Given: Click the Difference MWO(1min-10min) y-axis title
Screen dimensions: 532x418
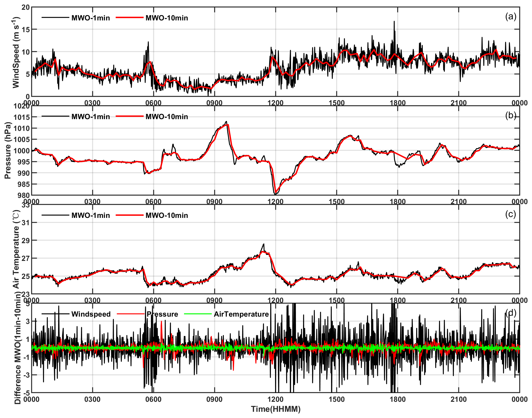Looking at the screenshot, I should [18, 349].
